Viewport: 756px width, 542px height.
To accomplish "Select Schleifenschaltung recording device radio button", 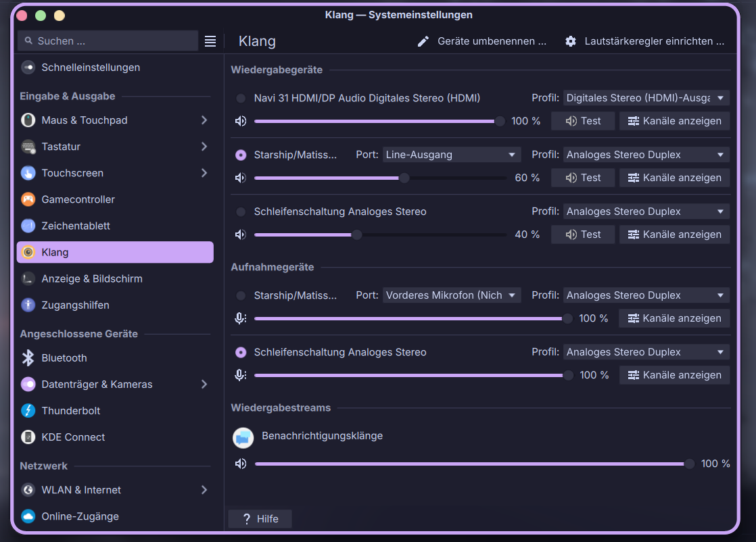I will coord(241,353).
